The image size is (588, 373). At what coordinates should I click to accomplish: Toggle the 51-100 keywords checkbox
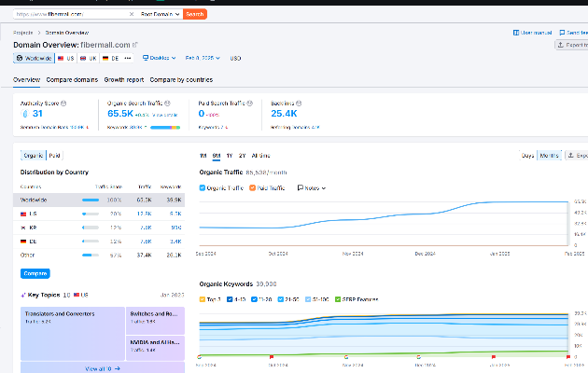pos(308,299)
